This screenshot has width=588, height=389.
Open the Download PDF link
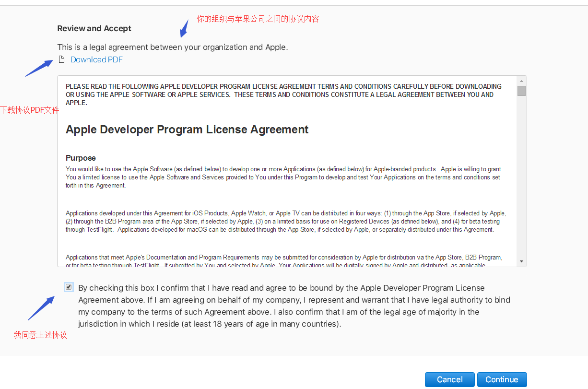(96, 59)
